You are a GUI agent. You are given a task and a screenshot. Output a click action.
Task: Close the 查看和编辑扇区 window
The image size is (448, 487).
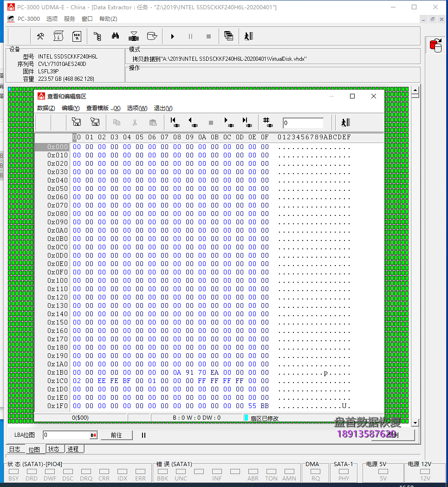point(374,96)
